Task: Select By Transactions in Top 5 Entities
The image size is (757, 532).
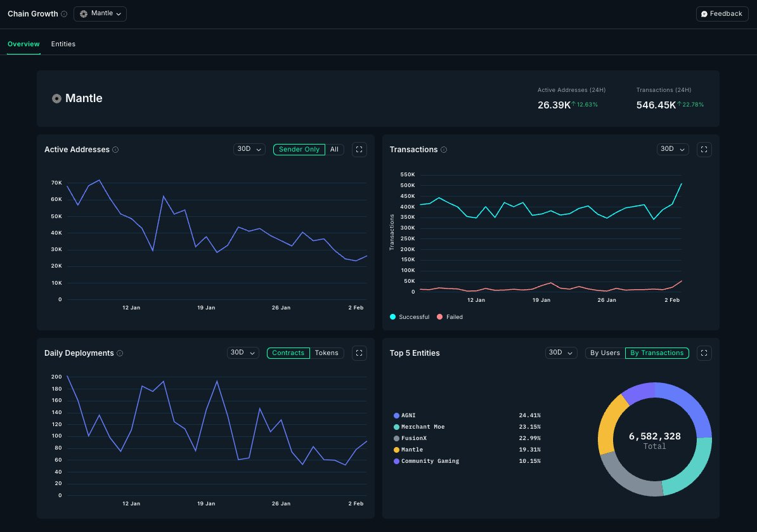Action: coord(657,353)
